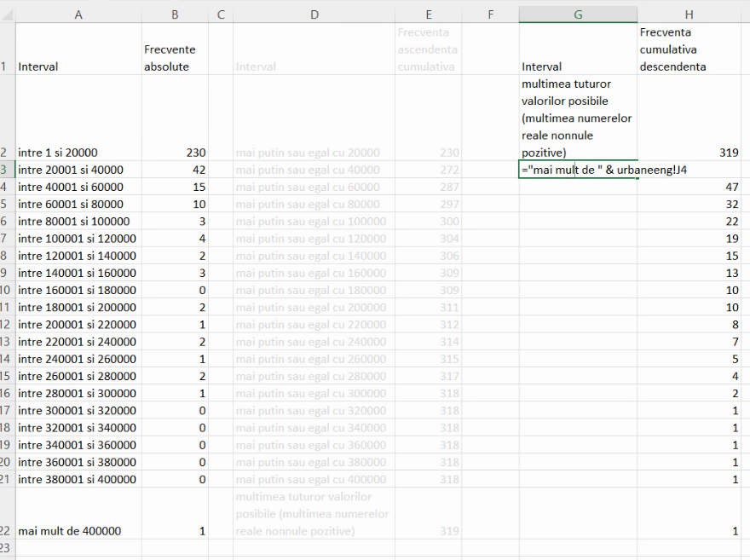Select the column D header

coord(314,14)
